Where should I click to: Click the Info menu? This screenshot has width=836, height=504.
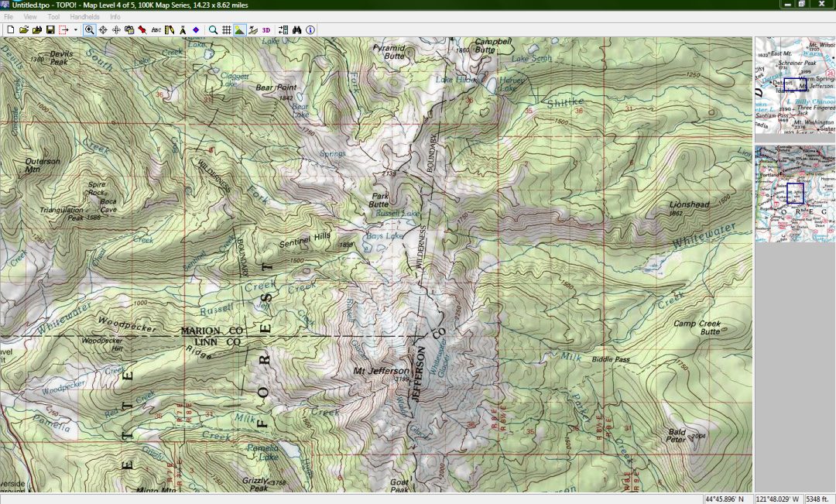pyautogui.click(x=115, y=16)
